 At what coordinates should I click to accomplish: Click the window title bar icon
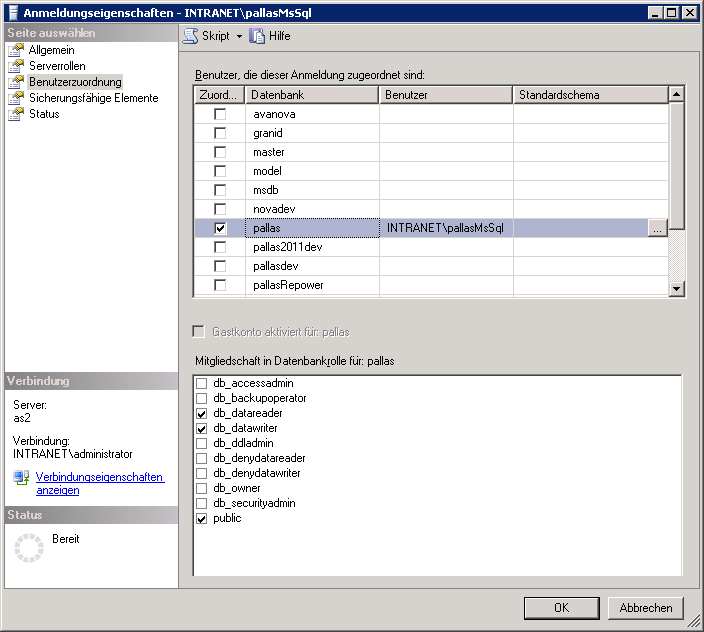coord(13,13)
